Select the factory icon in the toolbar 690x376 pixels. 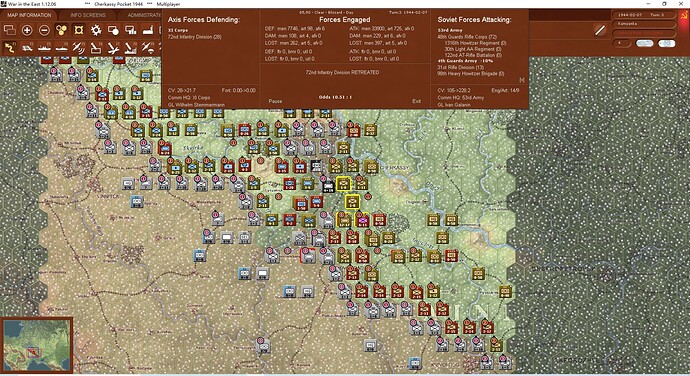(147, 30)
